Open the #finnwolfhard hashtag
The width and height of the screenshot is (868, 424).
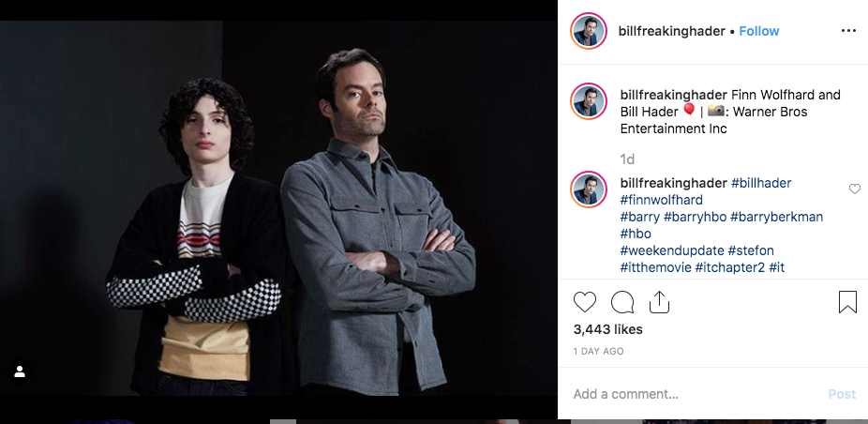tap(662, 200)
